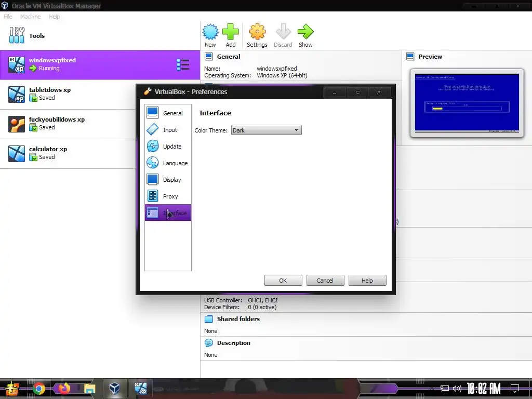Open the Update preferences page
This screenshot has height=399, width=532.
[x=168, y=146]
